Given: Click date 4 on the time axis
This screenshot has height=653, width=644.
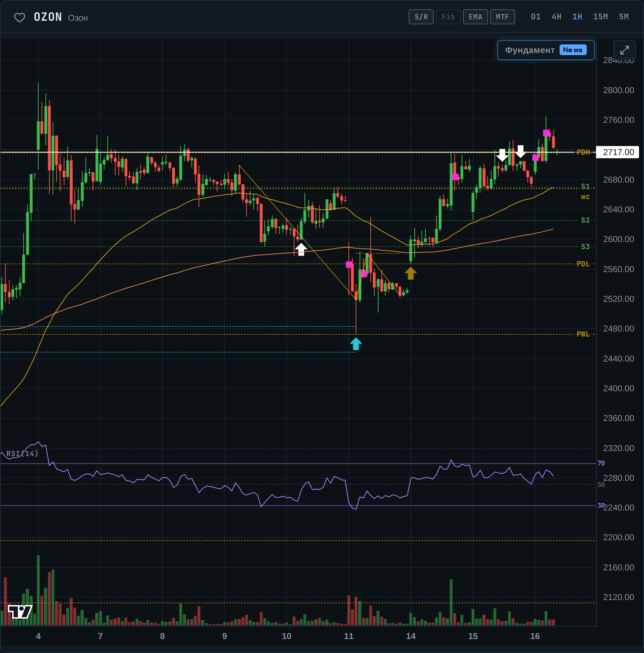Looking at the screenshot, I should point(38,636).
